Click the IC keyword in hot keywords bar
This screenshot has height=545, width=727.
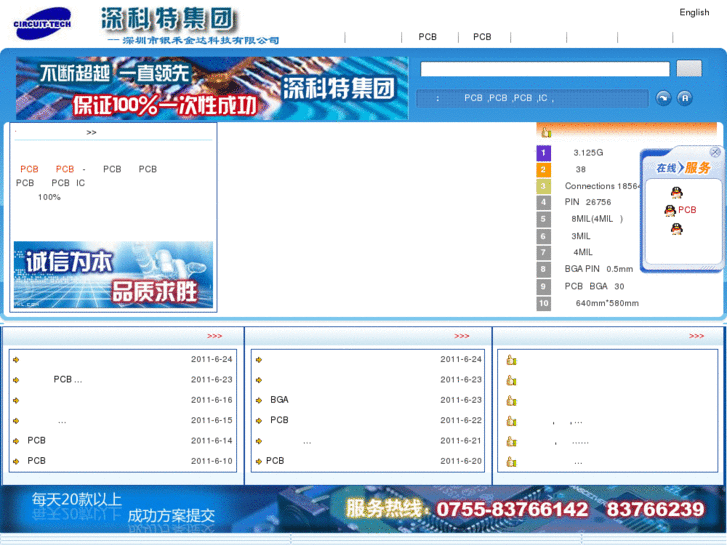pos(542,98)
